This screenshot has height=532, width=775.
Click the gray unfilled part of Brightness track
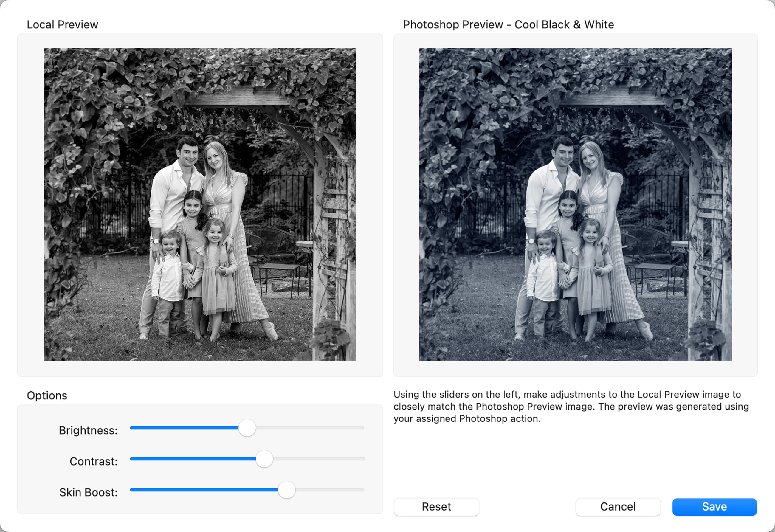(310, 428)
